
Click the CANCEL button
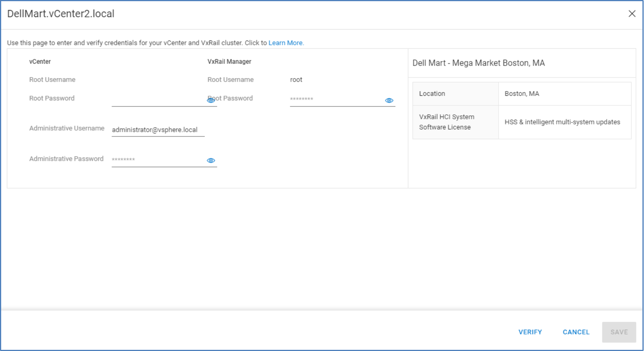coord(576,332)
